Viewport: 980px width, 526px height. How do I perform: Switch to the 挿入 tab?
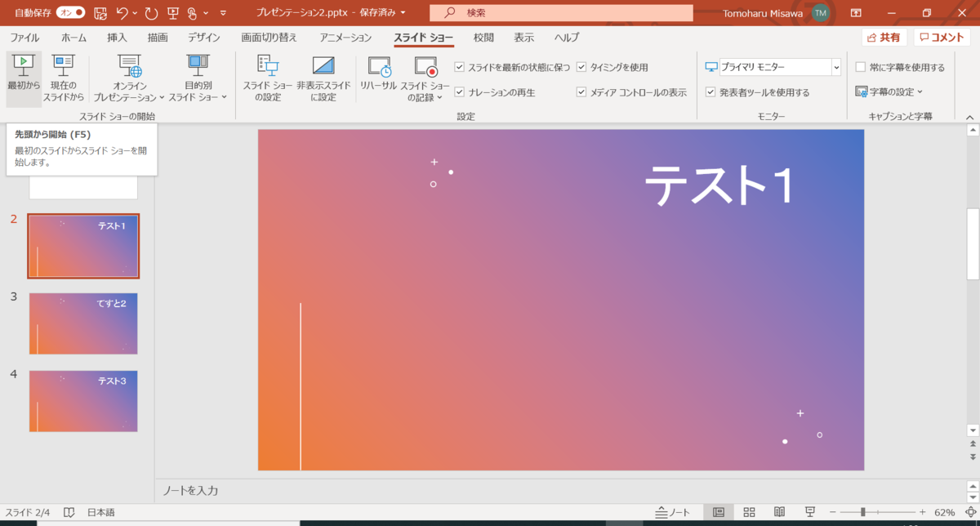coord(118,38)
